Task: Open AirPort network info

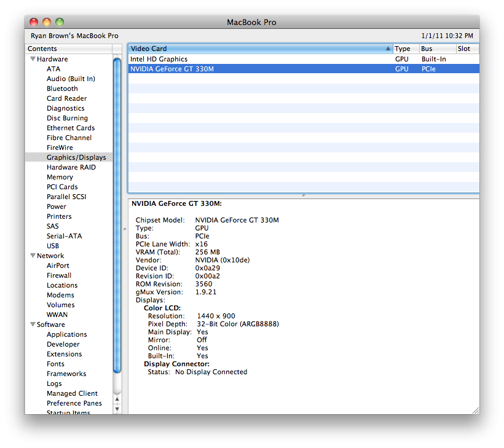Action: [58, 265]
